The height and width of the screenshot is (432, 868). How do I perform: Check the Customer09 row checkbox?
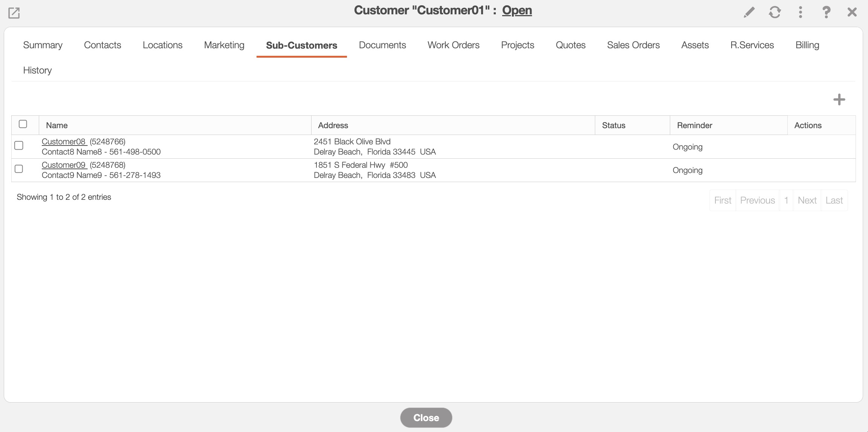coord(19,169)
